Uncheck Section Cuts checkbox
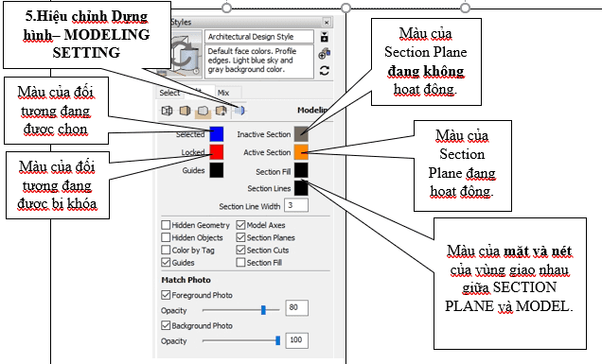The height and width of the screenshot is (364, 602). (x=240, y=251)
